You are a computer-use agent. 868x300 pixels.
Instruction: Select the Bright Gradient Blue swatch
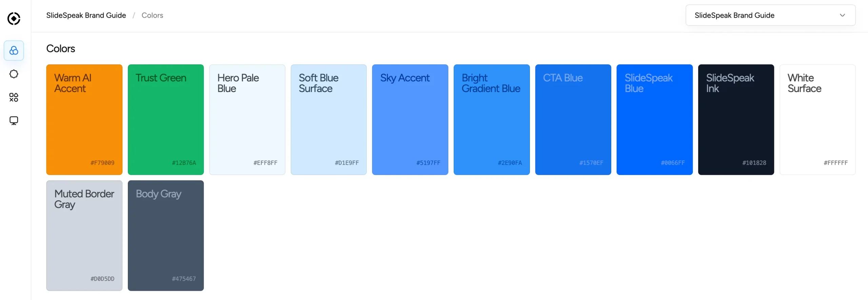[492, 120]
